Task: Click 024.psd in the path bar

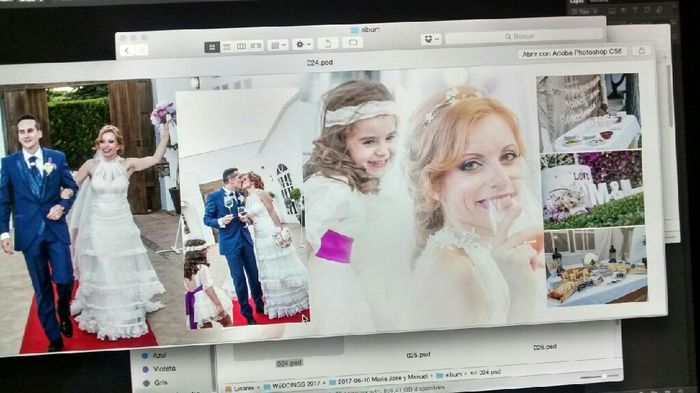Action: (486, 372)
